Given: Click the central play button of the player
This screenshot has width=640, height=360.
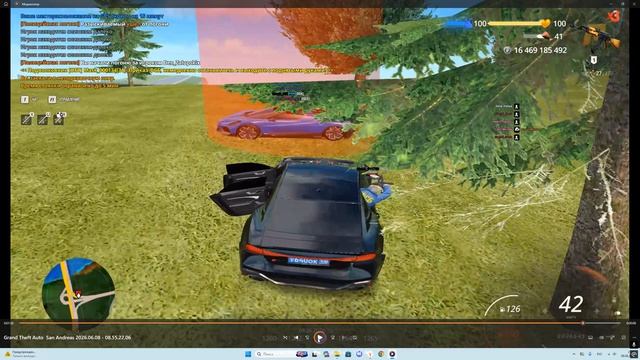Looking at the screenshot, I should (320, 338).
